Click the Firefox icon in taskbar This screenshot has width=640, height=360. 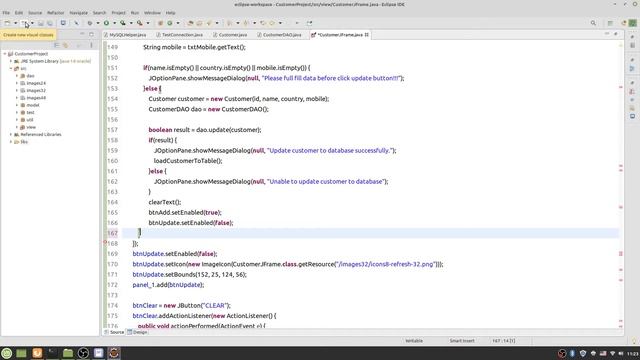point(37,353)
